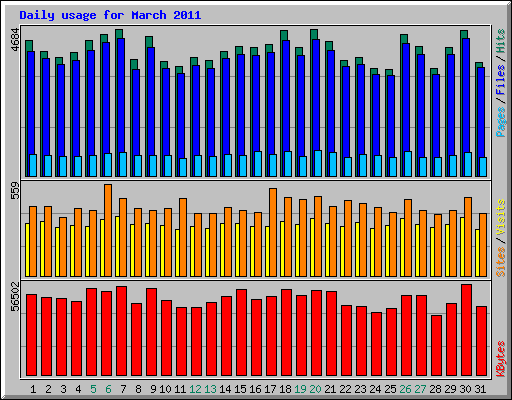Select the orange visits bar for day 17
The height and width of the screenshot is (400, 512).
point(273,232)
